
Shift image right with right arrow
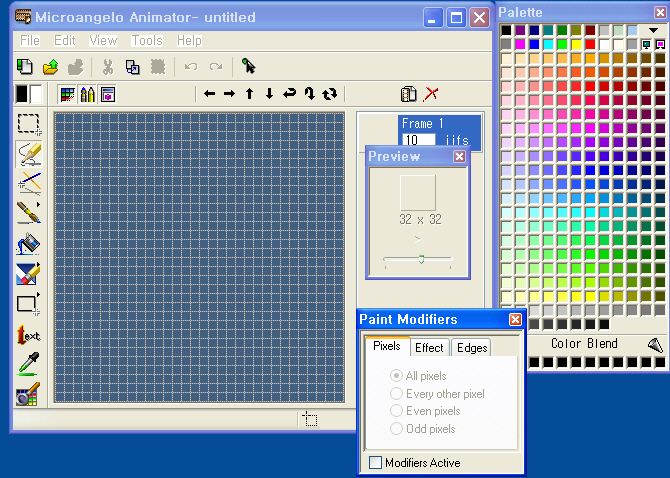[229, 94]
